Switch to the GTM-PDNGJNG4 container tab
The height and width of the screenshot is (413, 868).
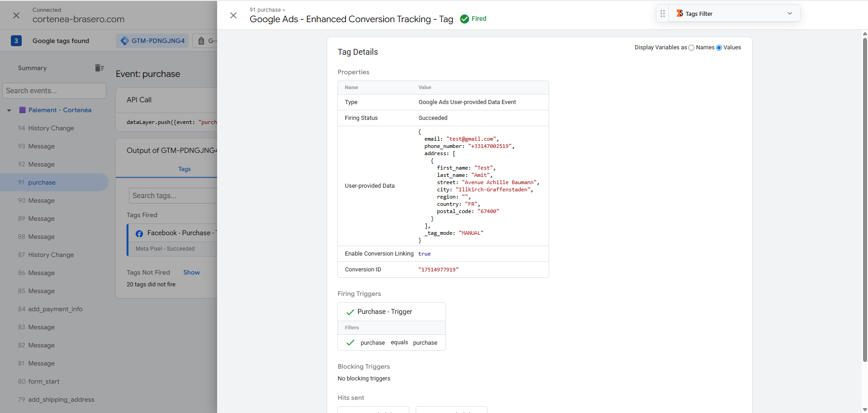point(152,41)
